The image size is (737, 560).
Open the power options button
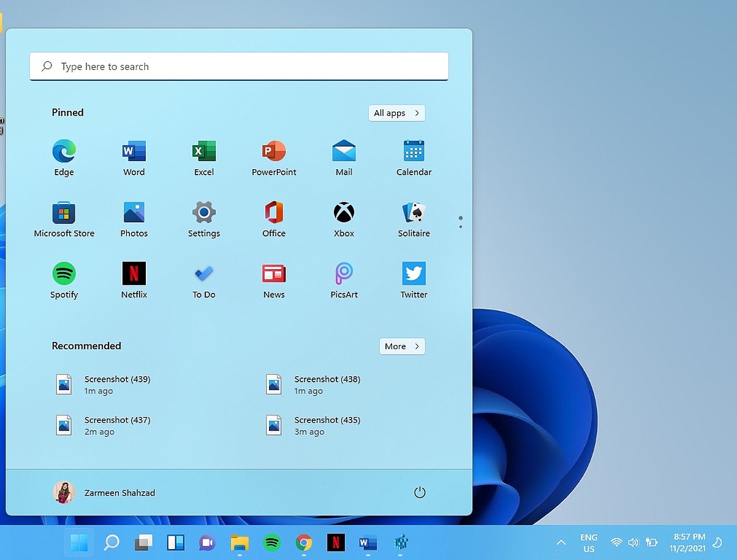(x=420, y=492)
